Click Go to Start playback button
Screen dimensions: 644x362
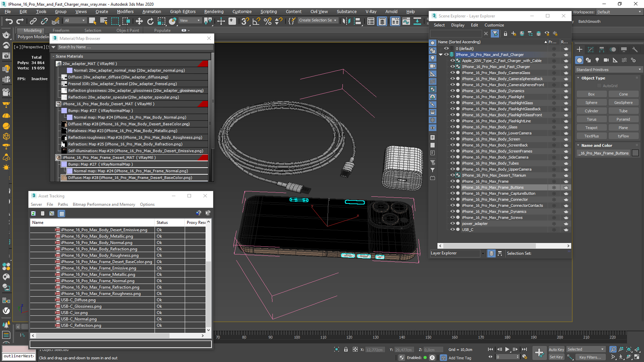click(x=490, y=349)
